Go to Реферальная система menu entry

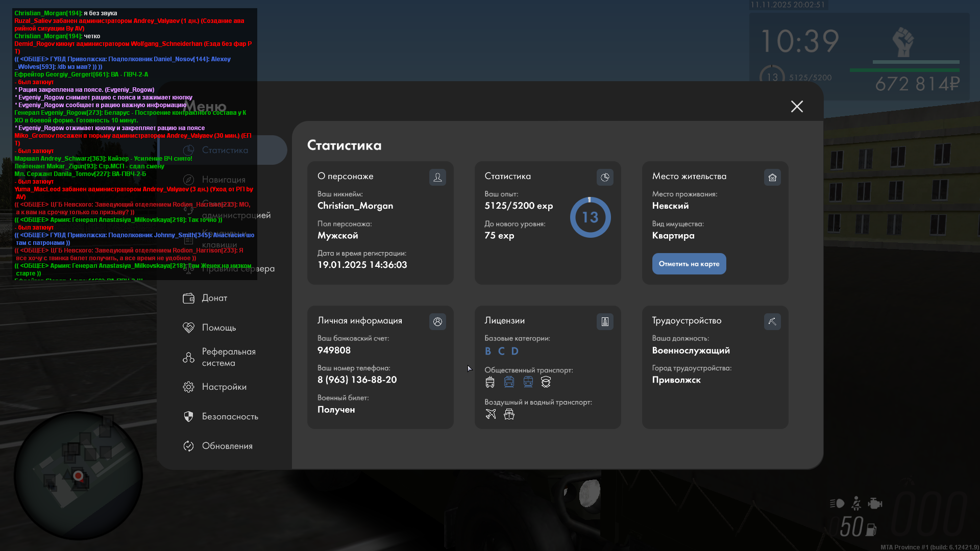pyautogui.click(x=228, y=357)
